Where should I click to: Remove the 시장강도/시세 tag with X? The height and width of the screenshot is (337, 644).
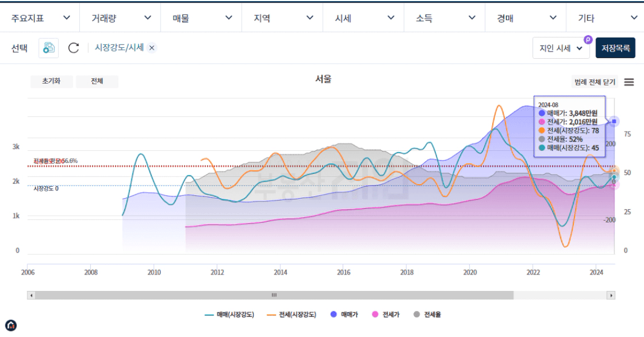click(x=152, y=48)
